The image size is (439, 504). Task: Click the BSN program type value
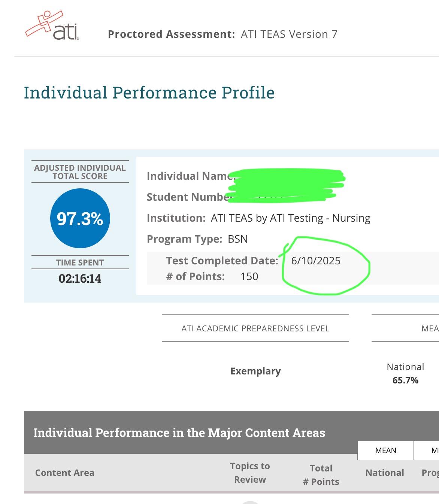238,239
